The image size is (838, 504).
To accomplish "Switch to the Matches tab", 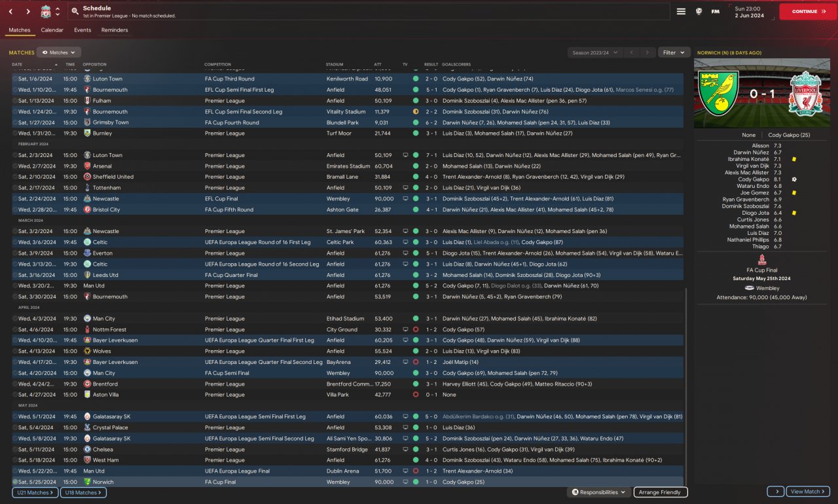I will [19, 30].
